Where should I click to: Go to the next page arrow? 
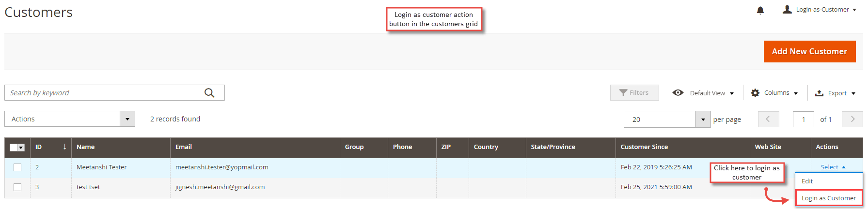tap(852, 119)
